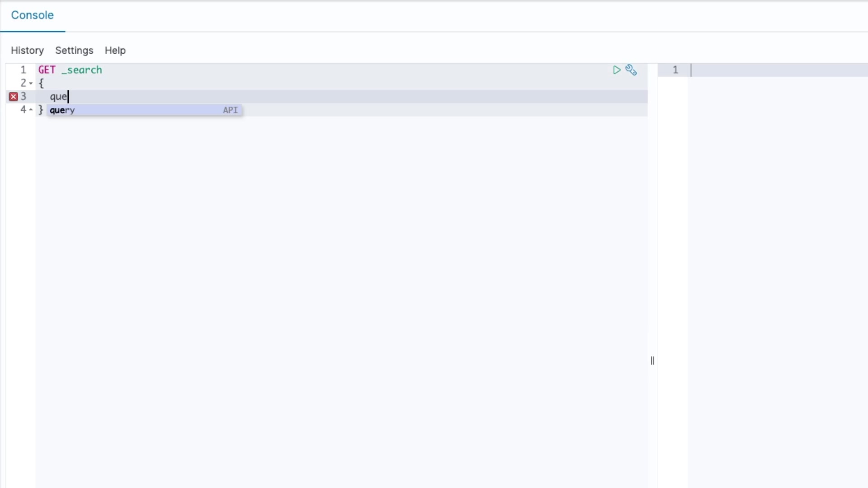Click the pane resize handle between editor and output
This screenshot has width=868, height=488.
(652, 361)
